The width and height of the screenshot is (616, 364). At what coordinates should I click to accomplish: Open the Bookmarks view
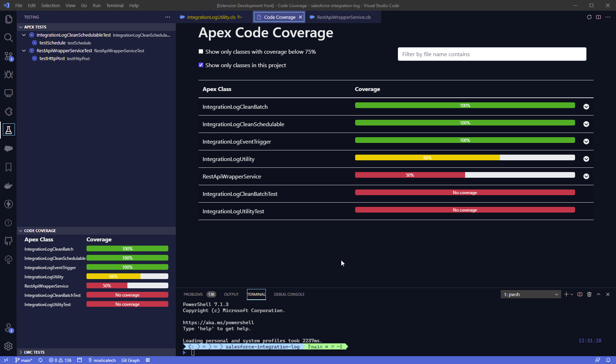point(9,167)
